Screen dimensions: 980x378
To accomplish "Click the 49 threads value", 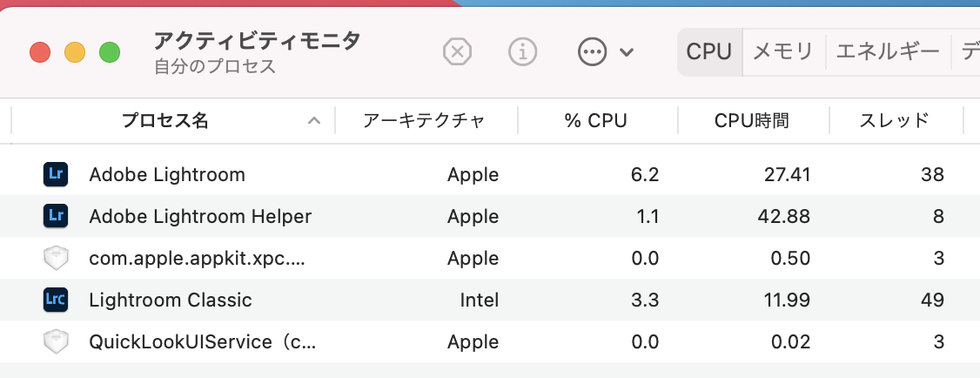I will coord(932,300).
